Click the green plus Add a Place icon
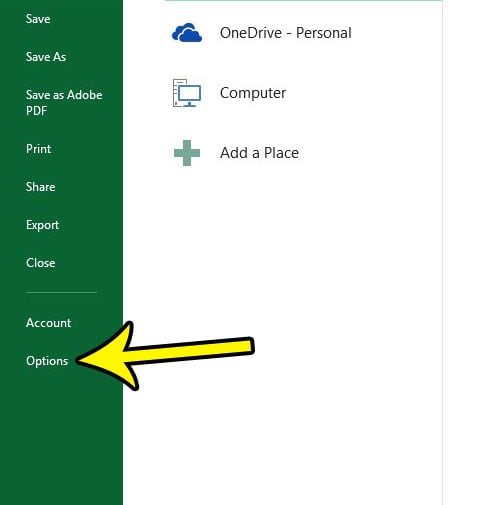 coord(187,153)
